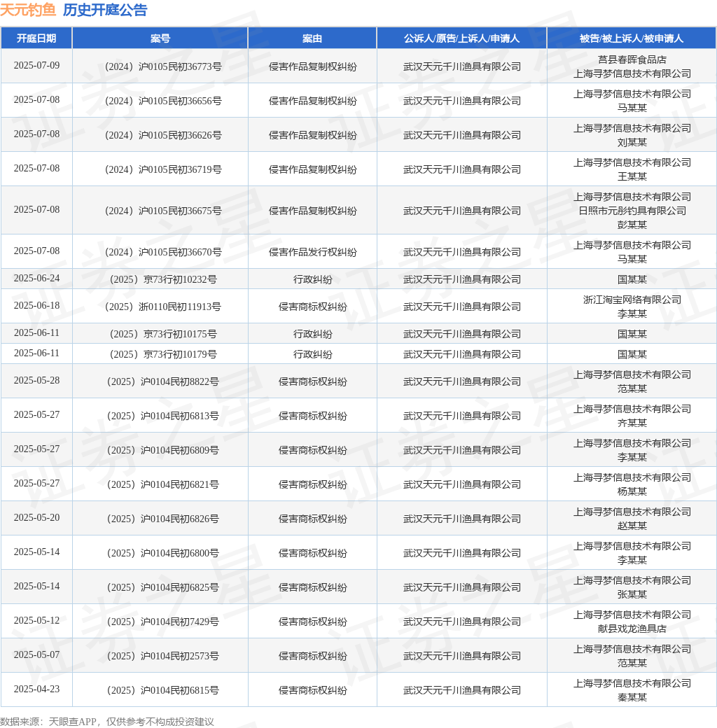Click defendant 浙江淘宝网络有限公司
Image resolution: width=717 pixels, height=728 pixels.
point(632,300)
